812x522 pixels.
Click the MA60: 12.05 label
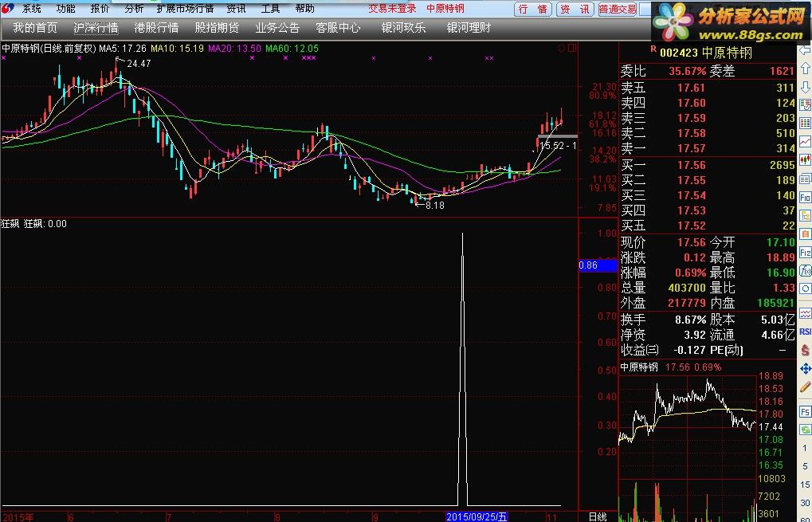click(x=292, y=49)
